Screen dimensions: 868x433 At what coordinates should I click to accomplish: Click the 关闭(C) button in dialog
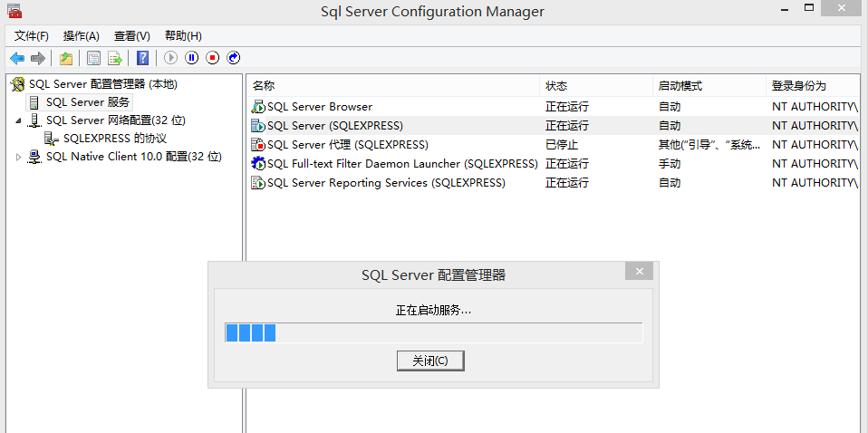click(x=430, y=361)
